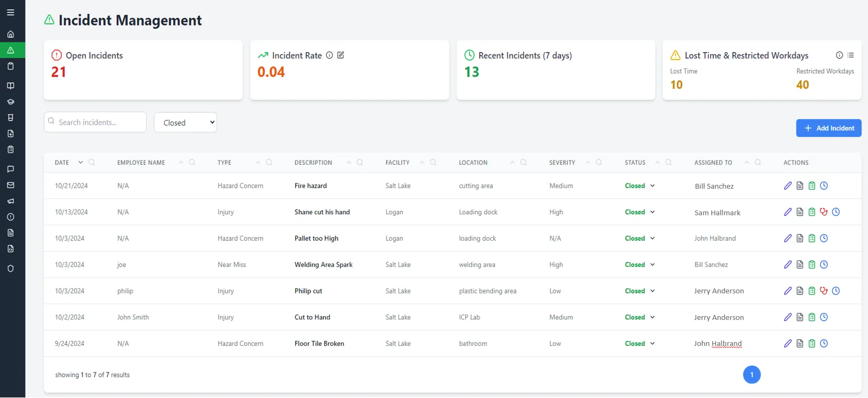Click employee name John Smith
This screenshot has height=398, width=868.
point(133,317)
